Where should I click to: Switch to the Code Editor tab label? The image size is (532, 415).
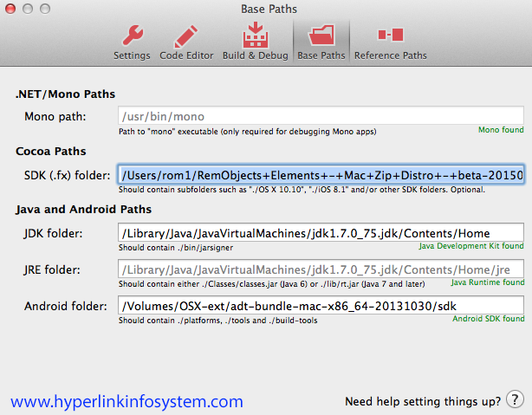pyautogui.click(x=186, y=55)
